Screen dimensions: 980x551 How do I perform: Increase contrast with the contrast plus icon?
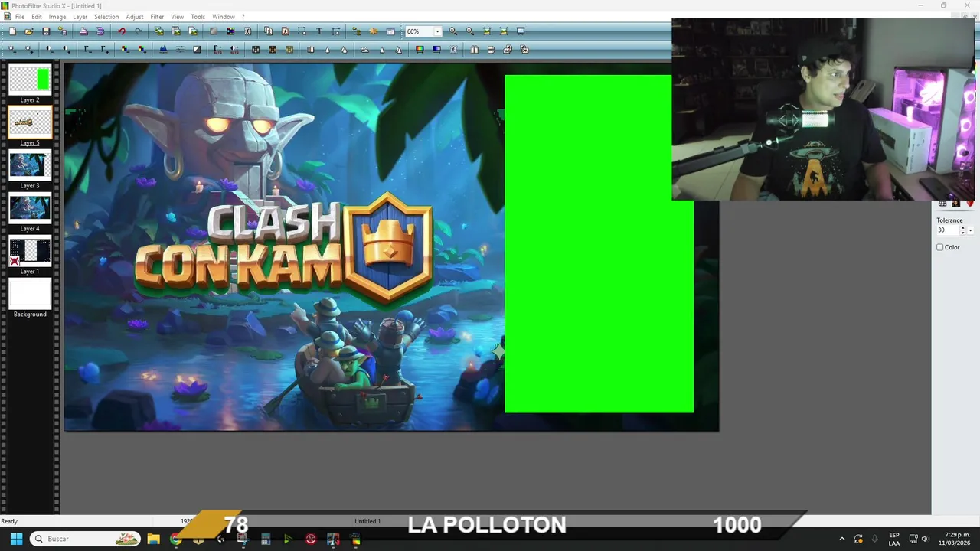(x=66, y=49)
